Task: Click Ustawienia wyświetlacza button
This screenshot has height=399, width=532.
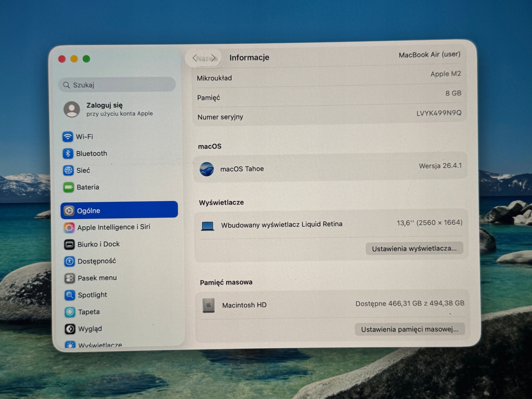Action: pyautogui.click(x=414, y=249)
